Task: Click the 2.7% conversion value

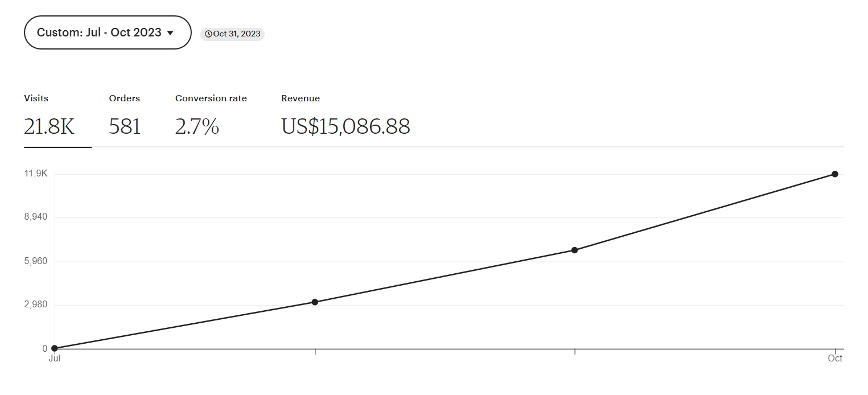Action: [x=197, y=126]
